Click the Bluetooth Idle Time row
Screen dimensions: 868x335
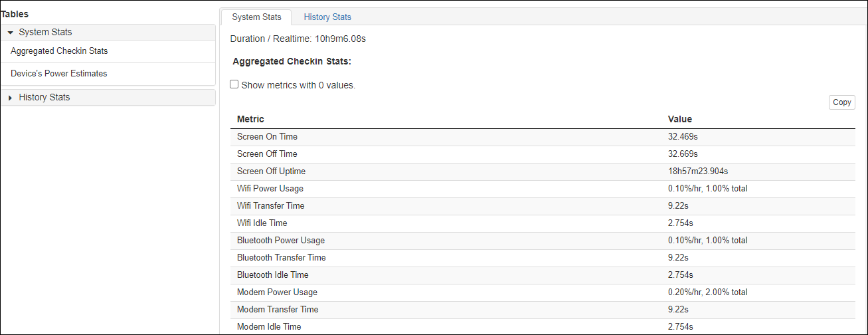click(x=272, y=275)
